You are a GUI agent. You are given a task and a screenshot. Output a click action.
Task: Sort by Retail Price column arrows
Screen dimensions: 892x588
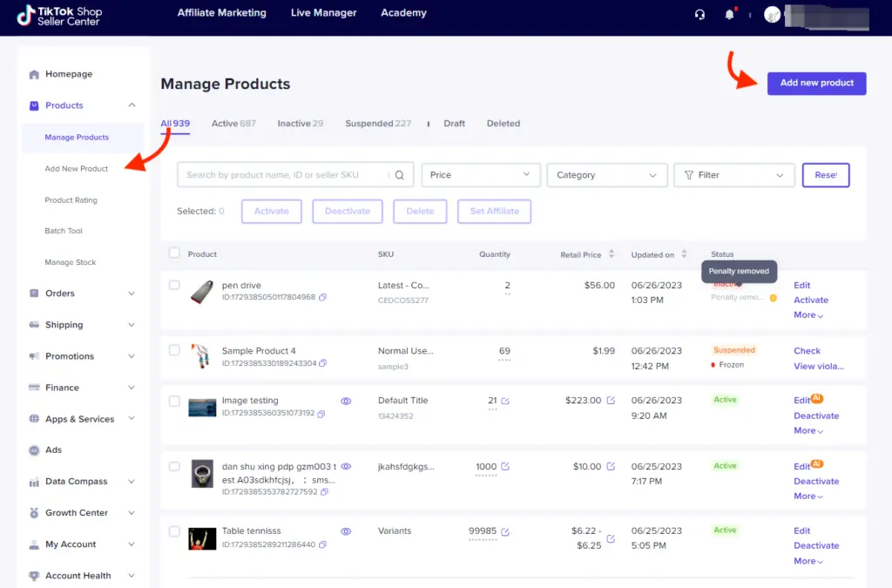coord(612,254)
